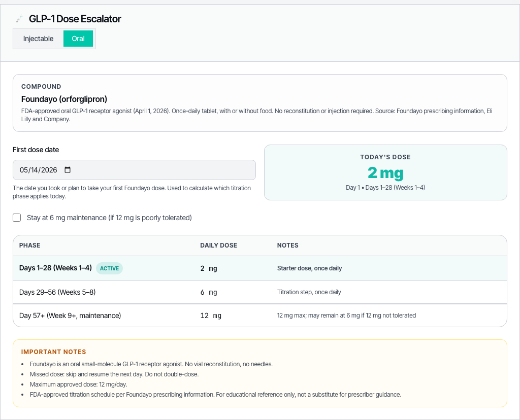Click the IMPORTANT NOTES heading
The width and height of the screenshot is (520, 420).
[x=53, y=352]
